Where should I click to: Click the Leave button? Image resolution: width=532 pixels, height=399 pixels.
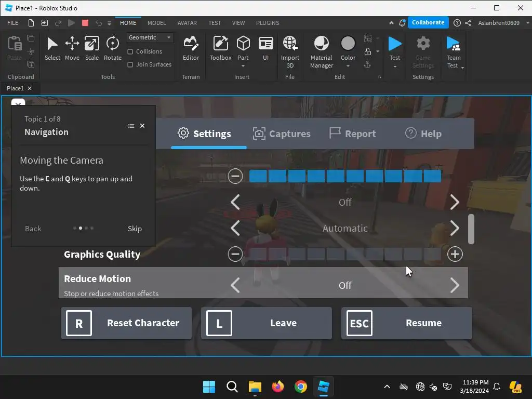click(267, 323)
